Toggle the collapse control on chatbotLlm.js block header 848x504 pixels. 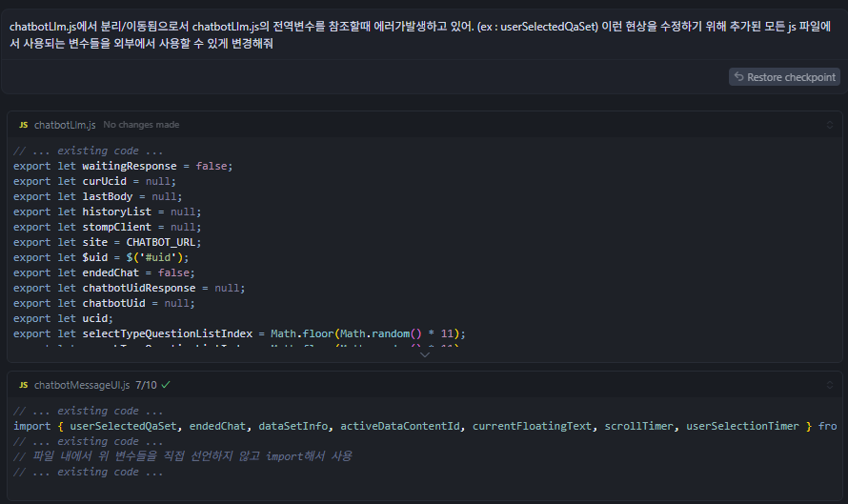coord(829,125)
